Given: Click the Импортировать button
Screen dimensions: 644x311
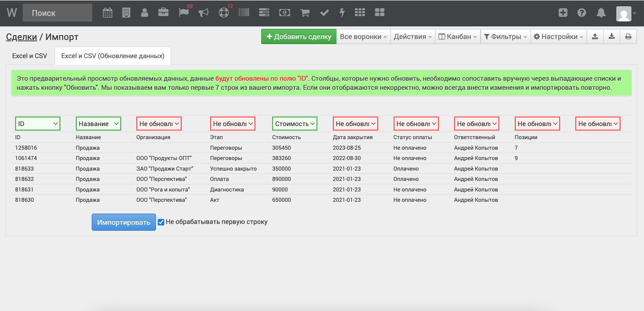Looking at the screenshot, I should [123, 222].
